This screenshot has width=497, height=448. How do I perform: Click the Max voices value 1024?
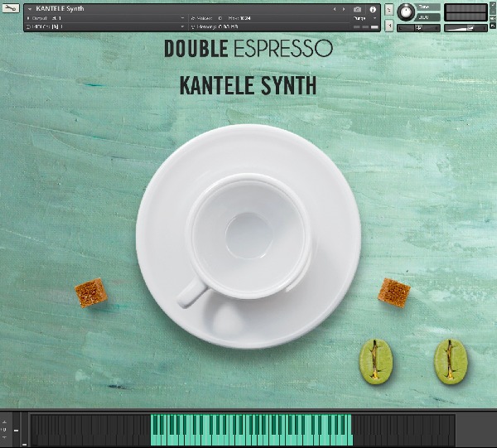[x=246, y=18]
